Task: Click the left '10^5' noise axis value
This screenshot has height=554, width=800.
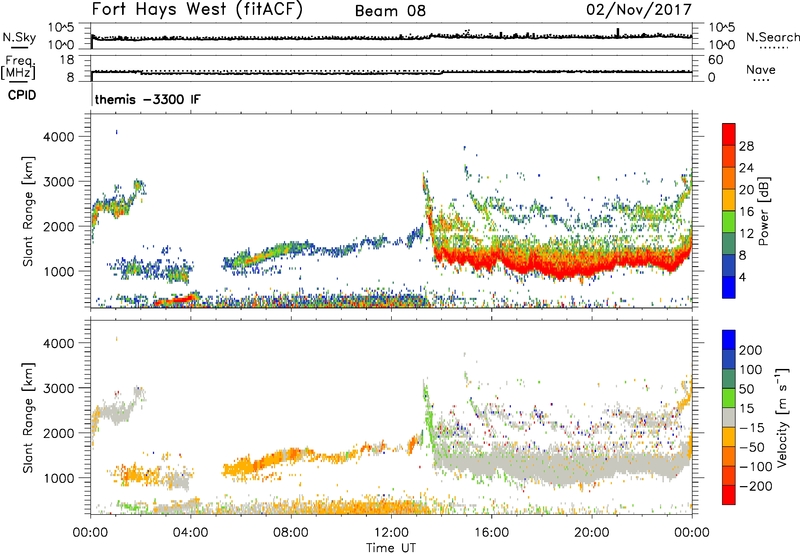Action: click(61, 28)
